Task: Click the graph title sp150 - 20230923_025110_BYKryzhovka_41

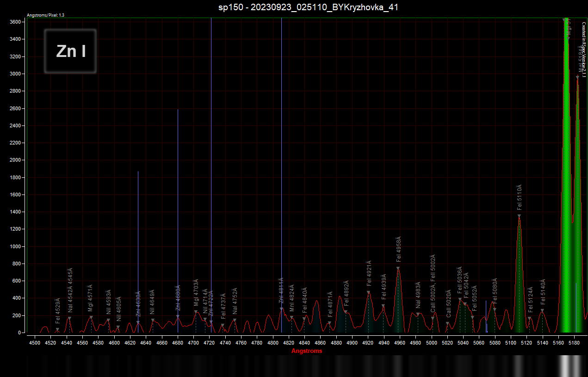Action: click(308, 7)
